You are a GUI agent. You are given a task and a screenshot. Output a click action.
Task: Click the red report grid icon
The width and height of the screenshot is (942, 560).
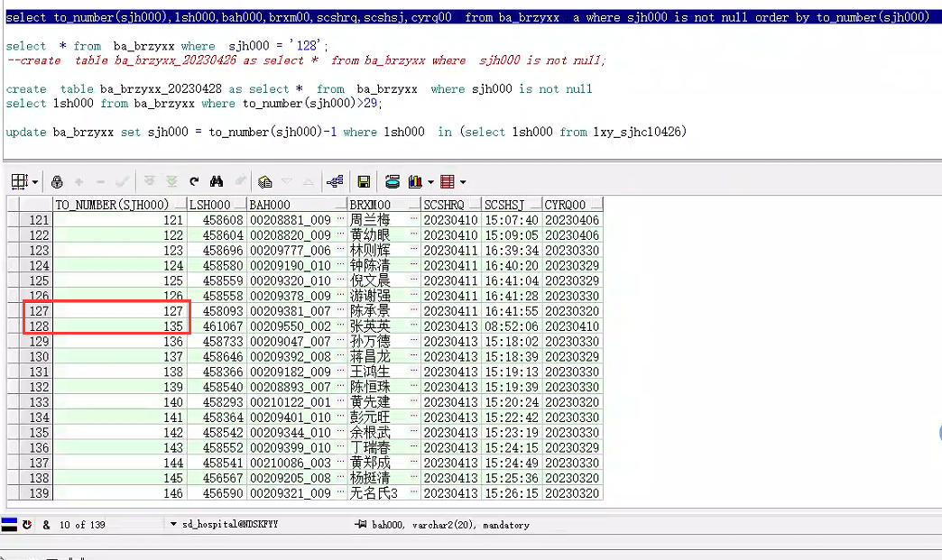pyautogui.click(x=448, y=181)
